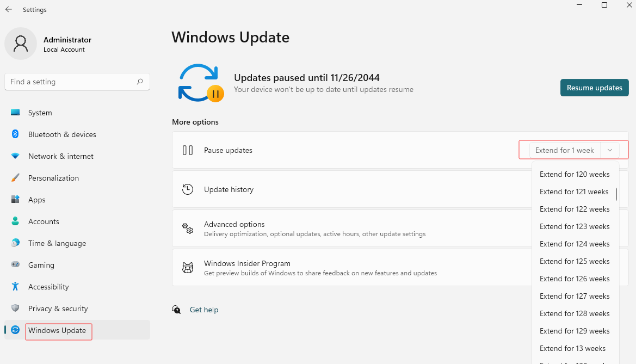Viewport: 636px width, 364px height.
Task: Select Windows Update in sidebar
Action: [x=77, y=330]
